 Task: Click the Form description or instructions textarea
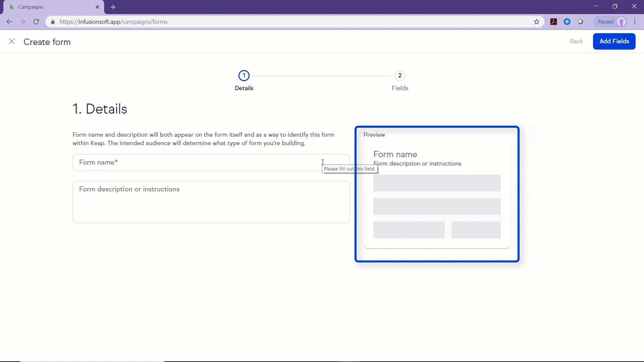(211, 202)
